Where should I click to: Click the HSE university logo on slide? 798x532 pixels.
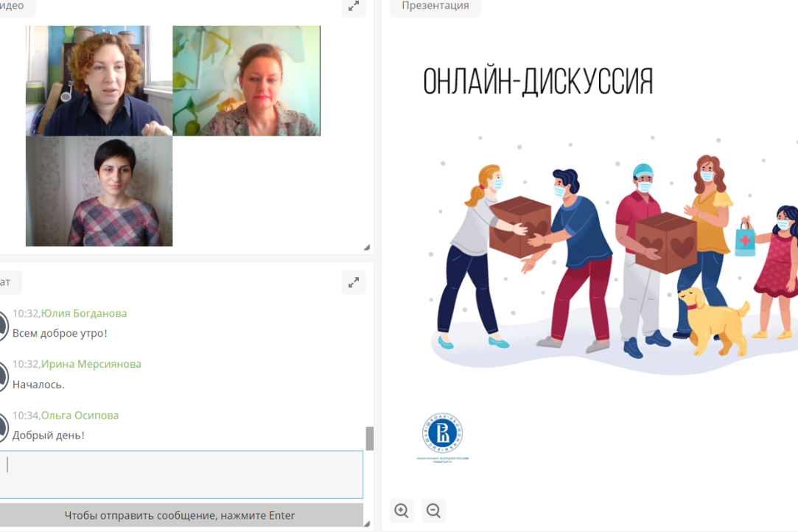[442, 434]
